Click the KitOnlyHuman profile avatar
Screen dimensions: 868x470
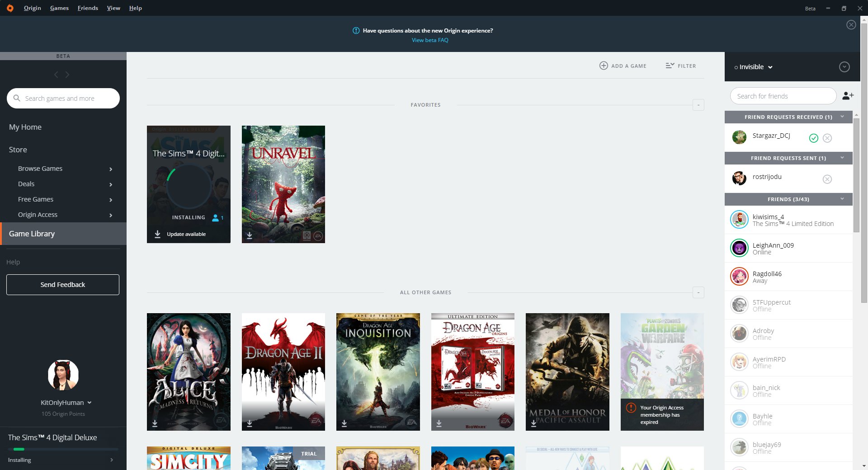(63, 375)
